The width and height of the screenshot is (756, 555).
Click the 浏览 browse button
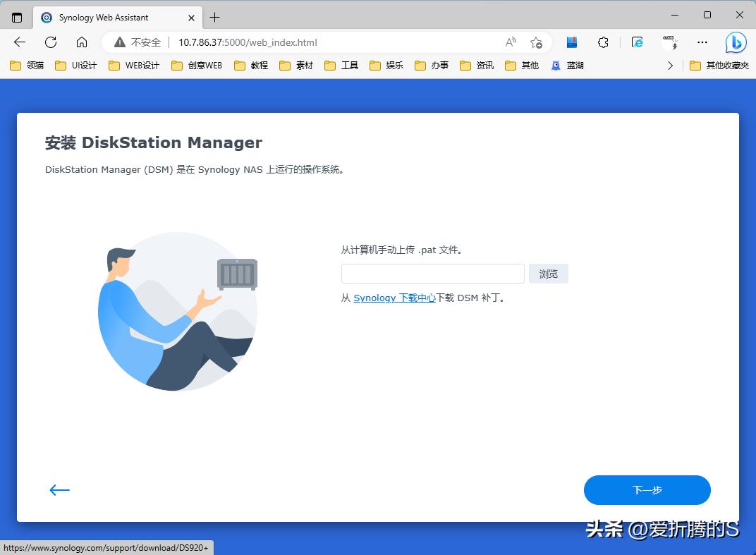click(548, 274)
